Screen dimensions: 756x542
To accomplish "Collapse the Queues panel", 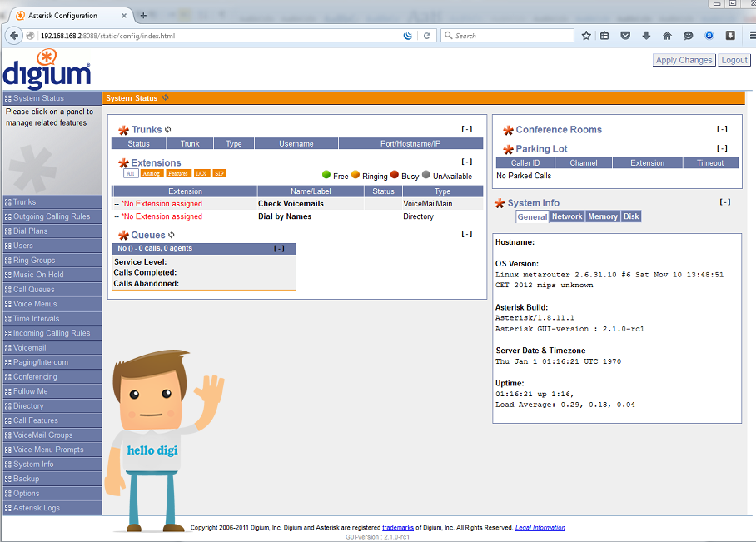I will pyautogui.click(x=467, y=234).
